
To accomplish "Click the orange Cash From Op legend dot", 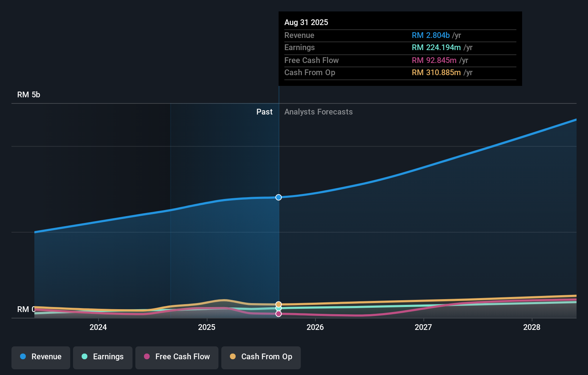I will click(233, 357).
